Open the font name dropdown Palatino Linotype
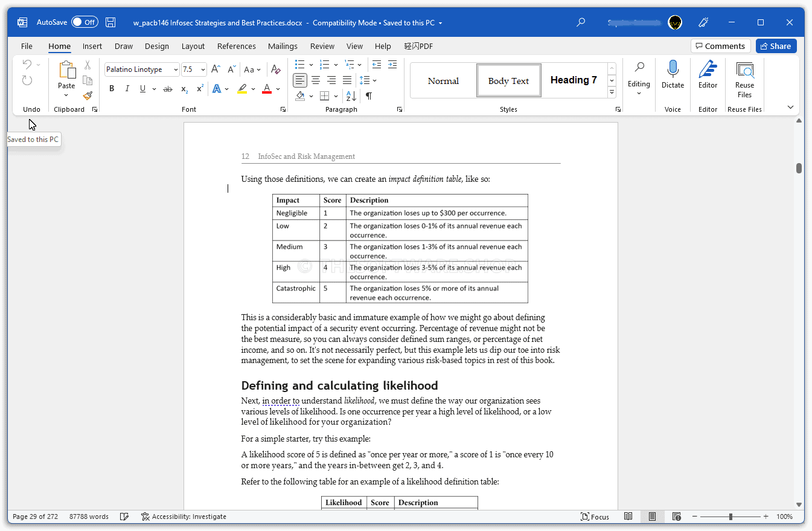This screenshot has width=812, height=531. (176, 69)
